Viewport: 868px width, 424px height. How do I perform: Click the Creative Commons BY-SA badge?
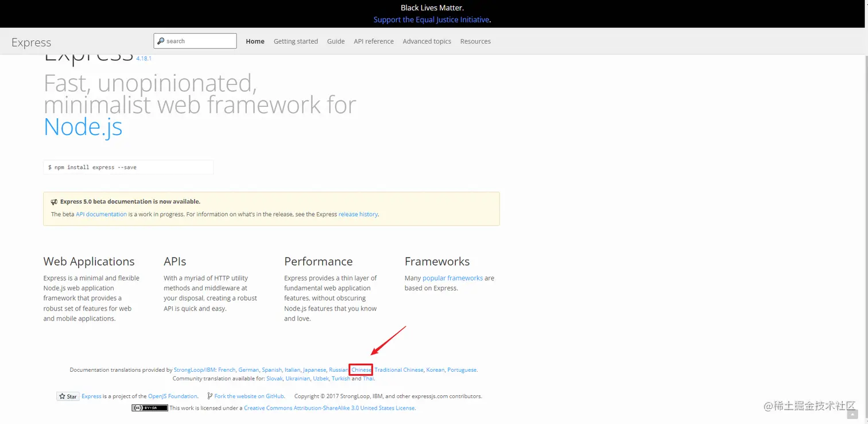150,409
